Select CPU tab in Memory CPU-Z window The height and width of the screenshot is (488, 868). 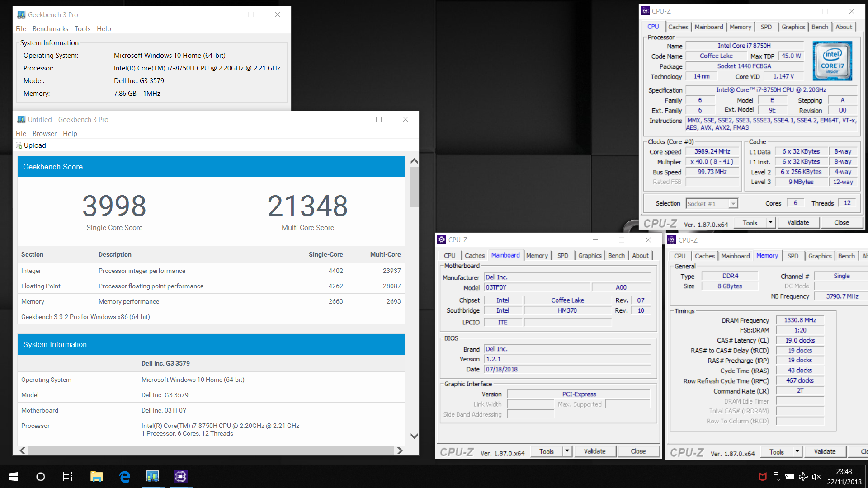679,256
